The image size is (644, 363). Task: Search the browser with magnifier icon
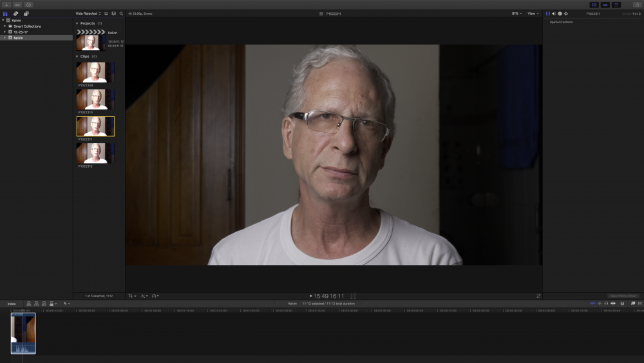click(121, 14)
